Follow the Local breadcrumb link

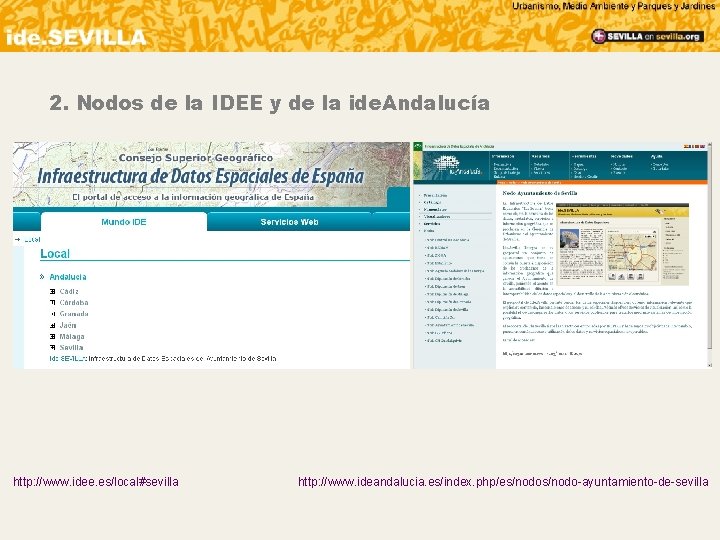click(32, 240)
